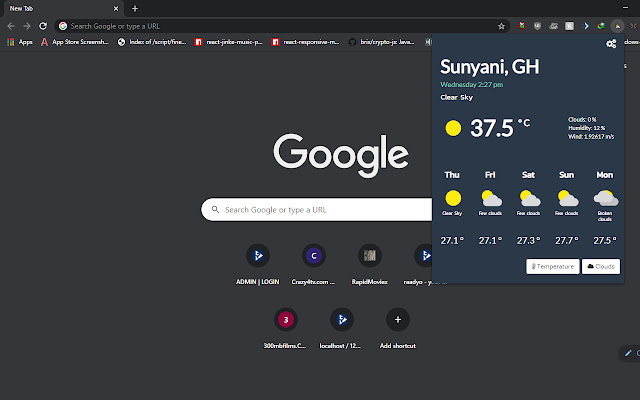The image size is (640, 400).
Task: Click the 27.5° Monday temperature
Action: coord(605,240)
